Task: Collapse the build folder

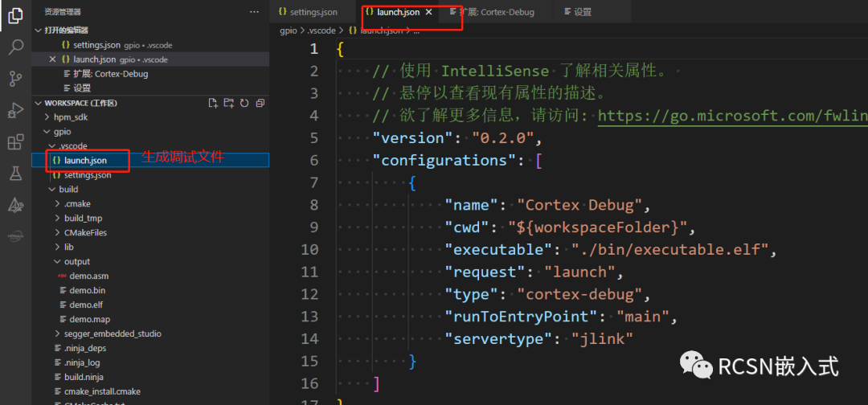Action: [x=52, y=189]
